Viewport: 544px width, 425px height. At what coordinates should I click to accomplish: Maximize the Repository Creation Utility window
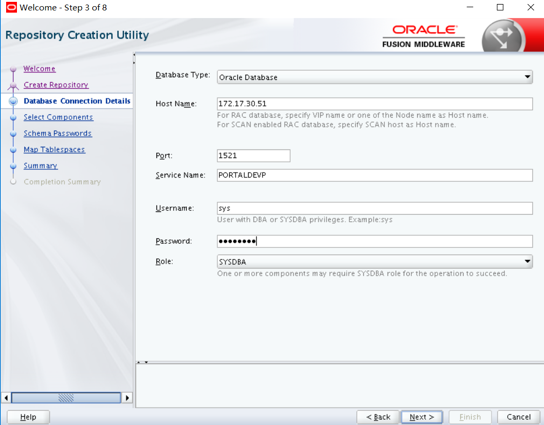[500, 7]
